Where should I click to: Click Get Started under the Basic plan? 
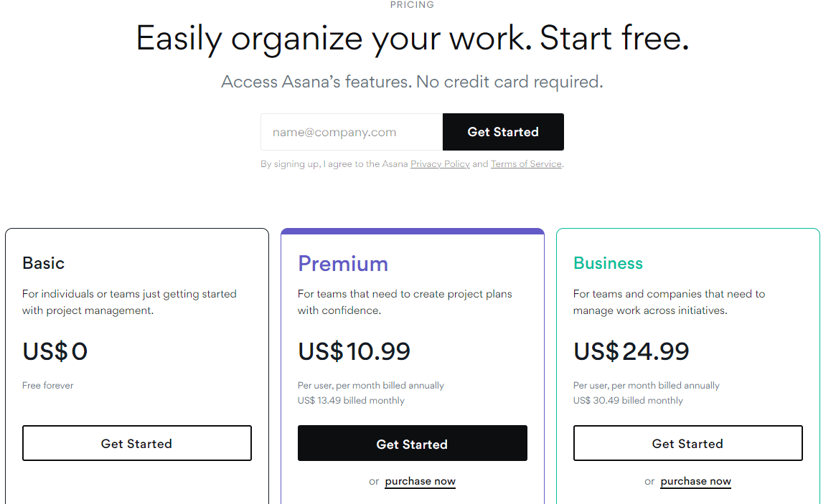tap(136, 443)
